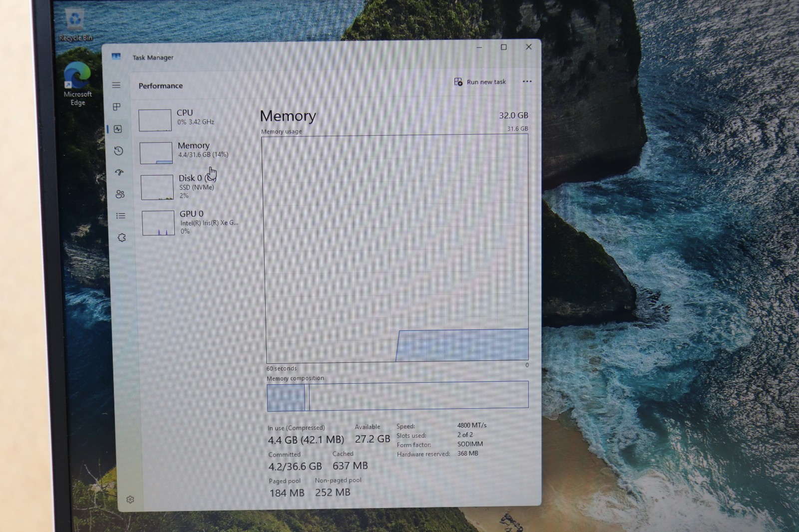Select the Recycle Bin desktop icon
The width and height of the screenshot is (799, 532).
75,25
